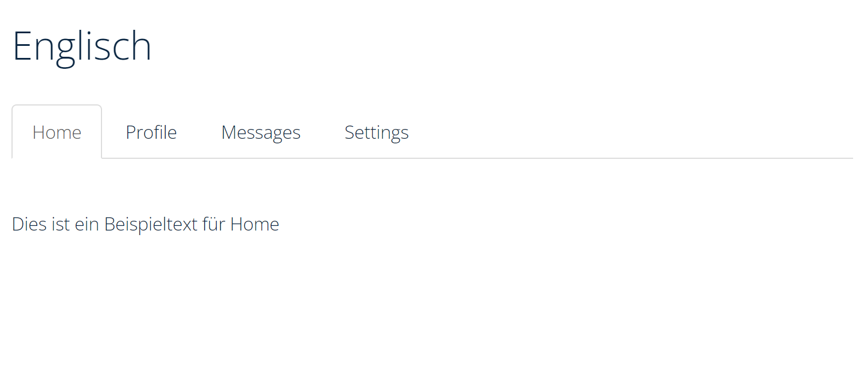Viewport: 868px width, 371px height.
Task: Click the Messages tab heading
Action: coord(261,132)
